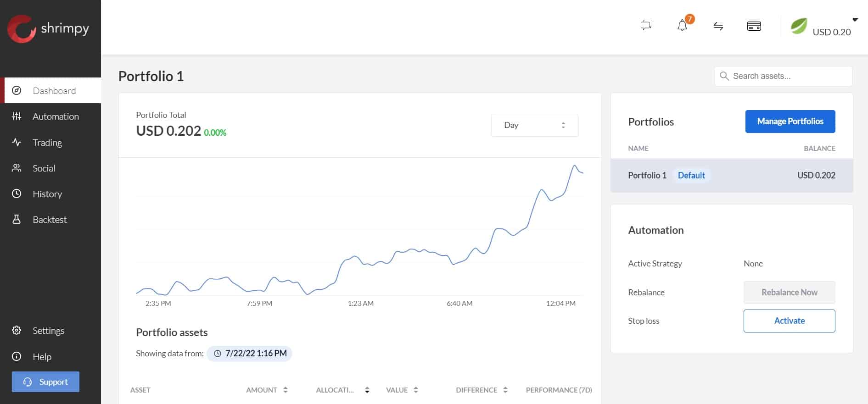This screenshot has height=404, width=868.
Task: Click the swap arrows transfer icon
Action: tap(718, 27)
